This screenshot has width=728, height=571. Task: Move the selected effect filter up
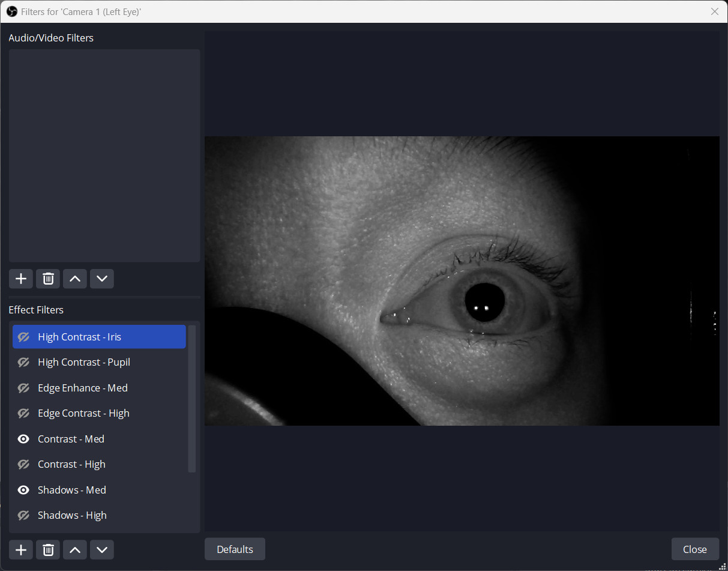click(x=74, y=549)
